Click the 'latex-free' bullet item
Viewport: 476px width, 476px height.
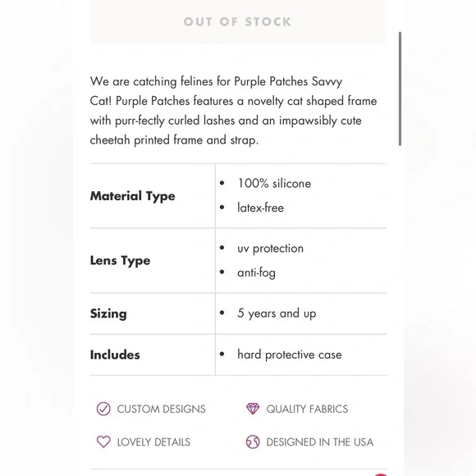pos(260,208)
